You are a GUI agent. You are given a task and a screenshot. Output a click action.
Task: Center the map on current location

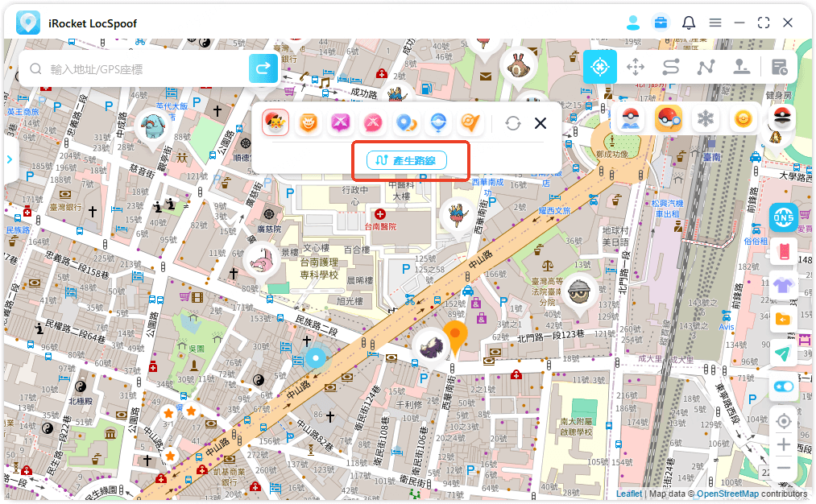(784, 421)
